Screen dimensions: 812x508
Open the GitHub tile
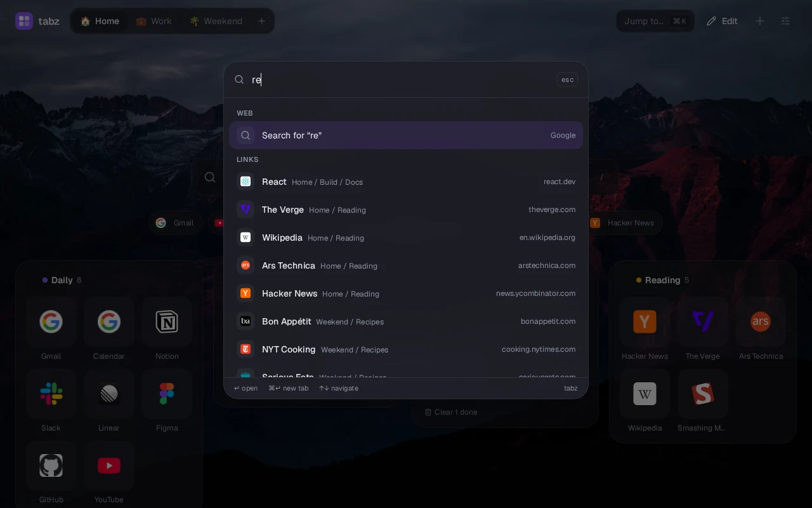coord(51,473)
